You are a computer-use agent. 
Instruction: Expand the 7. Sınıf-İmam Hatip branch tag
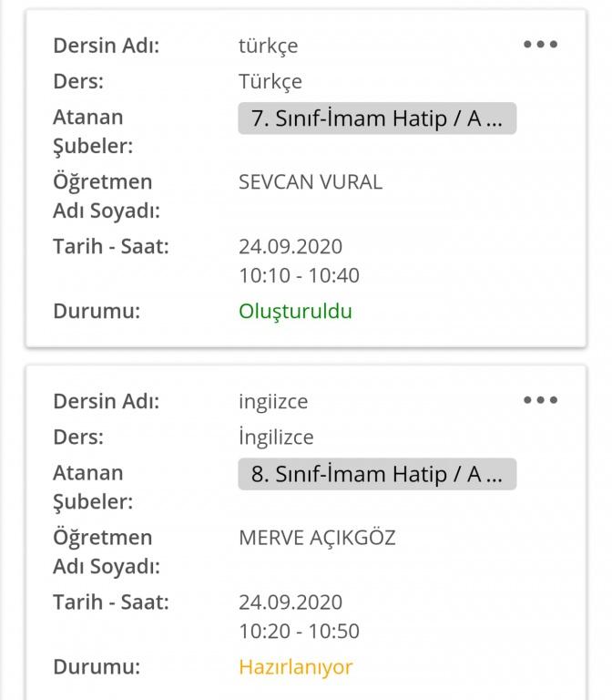click(x=377, y=118)
